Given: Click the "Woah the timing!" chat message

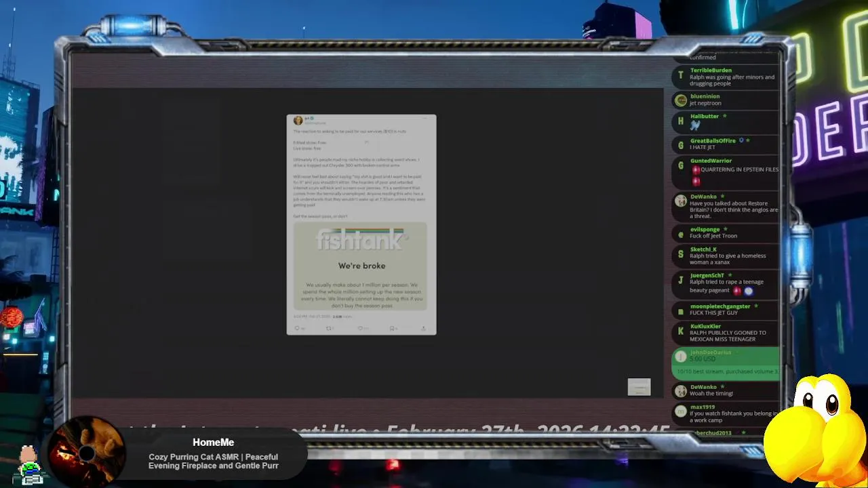Looking at the screenshot, I should click(711, 393).
